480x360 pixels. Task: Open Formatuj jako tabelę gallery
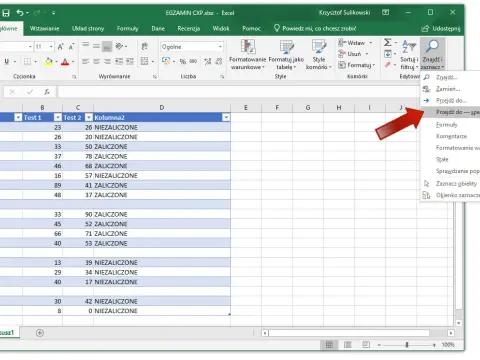pyautogui.click(x=286, y=55)
